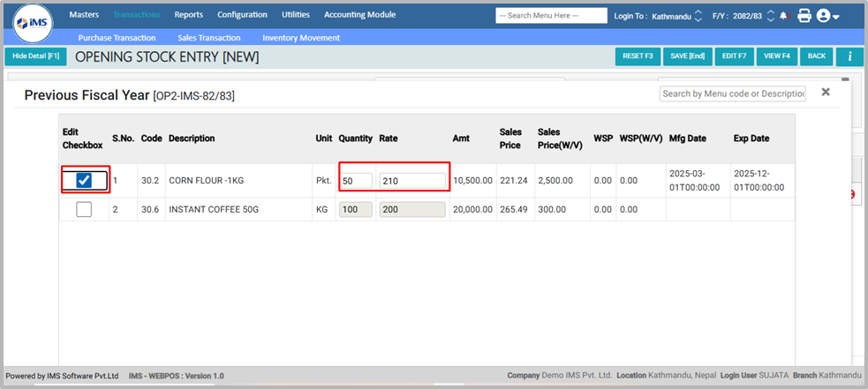868x389 pixels.
Task: Click the printer icon in header
Action: point(804,16)
